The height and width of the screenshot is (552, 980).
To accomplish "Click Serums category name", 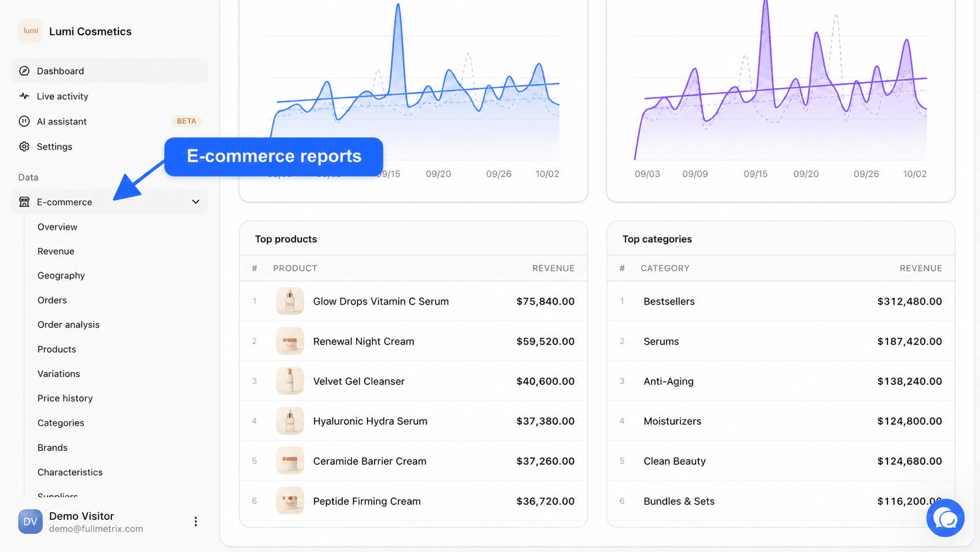I will coord(661,341).
